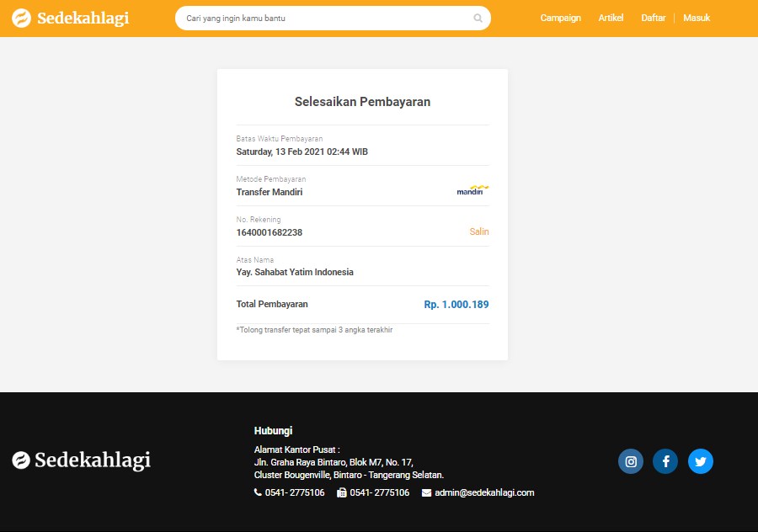This screenshot has height=532, width=758.
Task: Click the search magnifier icon
Action: pos(478,19)
